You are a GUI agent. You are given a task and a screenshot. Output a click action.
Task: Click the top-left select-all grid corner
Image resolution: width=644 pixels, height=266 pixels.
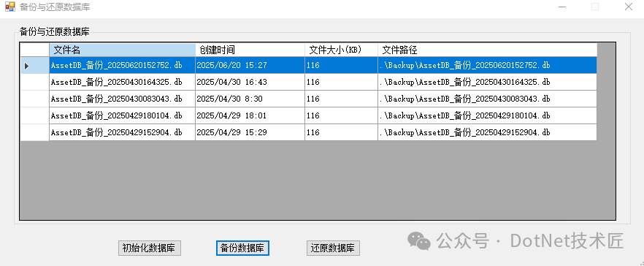coord(35,50)
